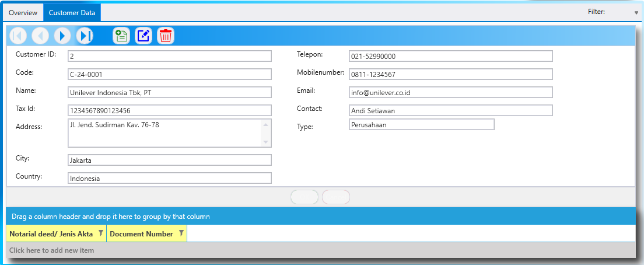Click the Code field C-24-0001
The image size is (644, 265).
[170, 74]
